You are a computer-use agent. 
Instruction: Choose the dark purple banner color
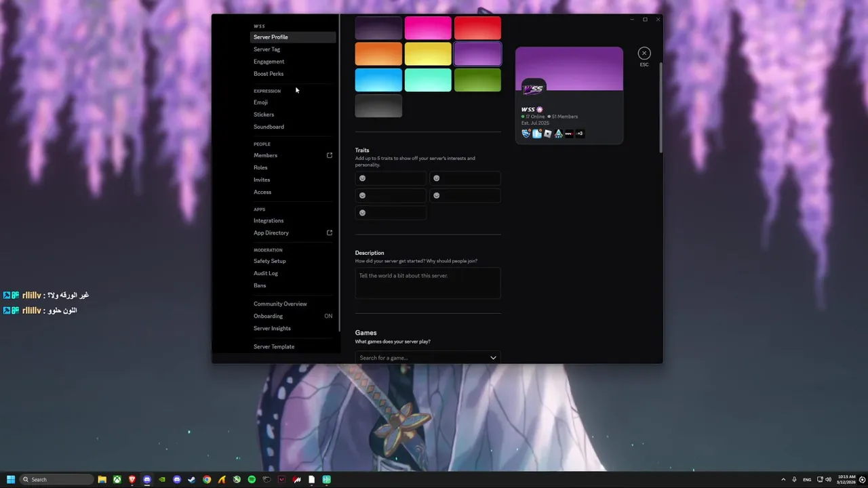coord(378,28)
